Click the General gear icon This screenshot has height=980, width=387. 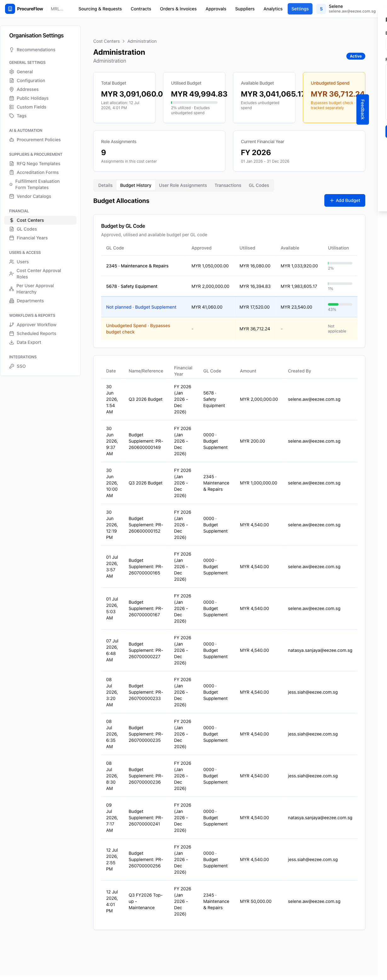click(12, 72)
